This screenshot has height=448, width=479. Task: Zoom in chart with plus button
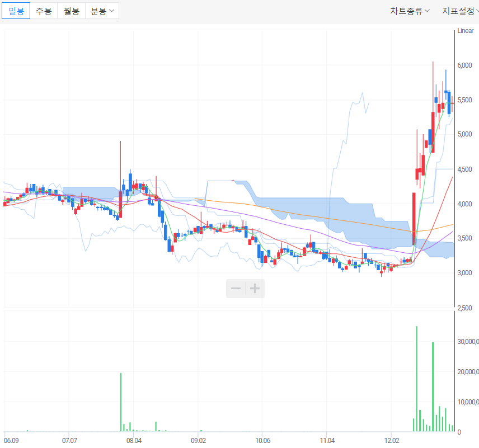255,288
